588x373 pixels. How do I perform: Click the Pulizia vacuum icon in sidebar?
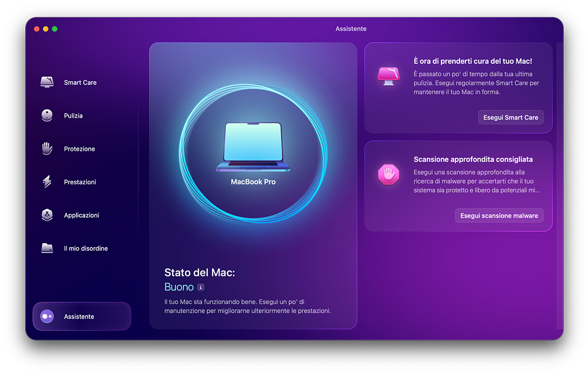(47, 116)
